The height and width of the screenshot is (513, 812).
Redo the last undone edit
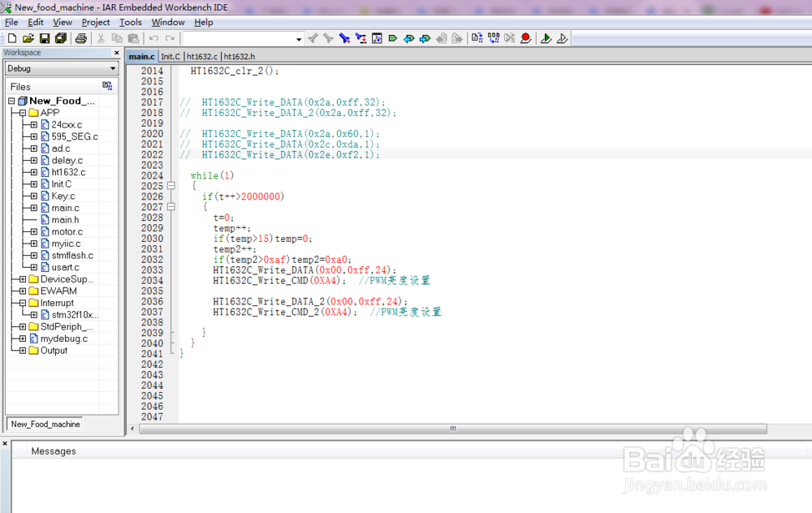pos(170,38)
